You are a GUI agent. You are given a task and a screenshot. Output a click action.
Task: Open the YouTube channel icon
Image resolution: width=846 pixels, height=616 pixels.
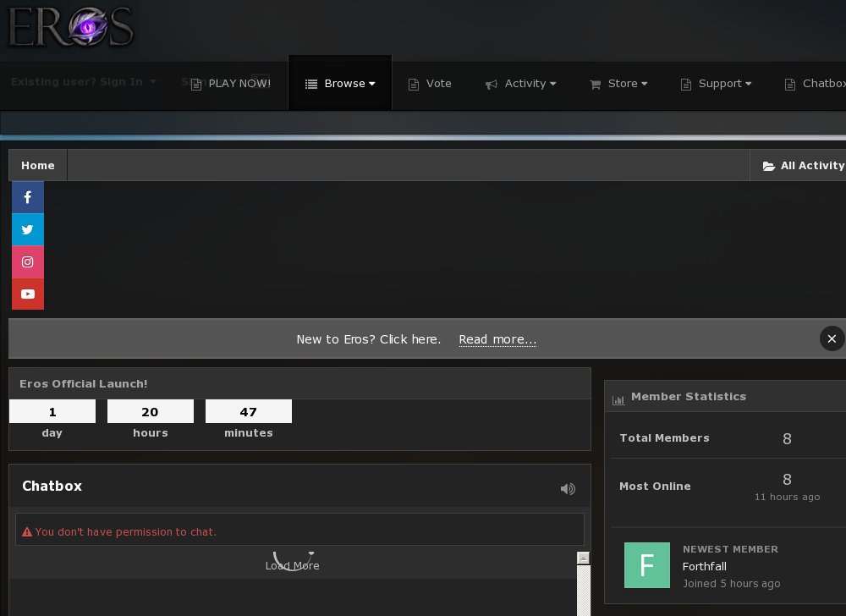[x=28, y=294]
